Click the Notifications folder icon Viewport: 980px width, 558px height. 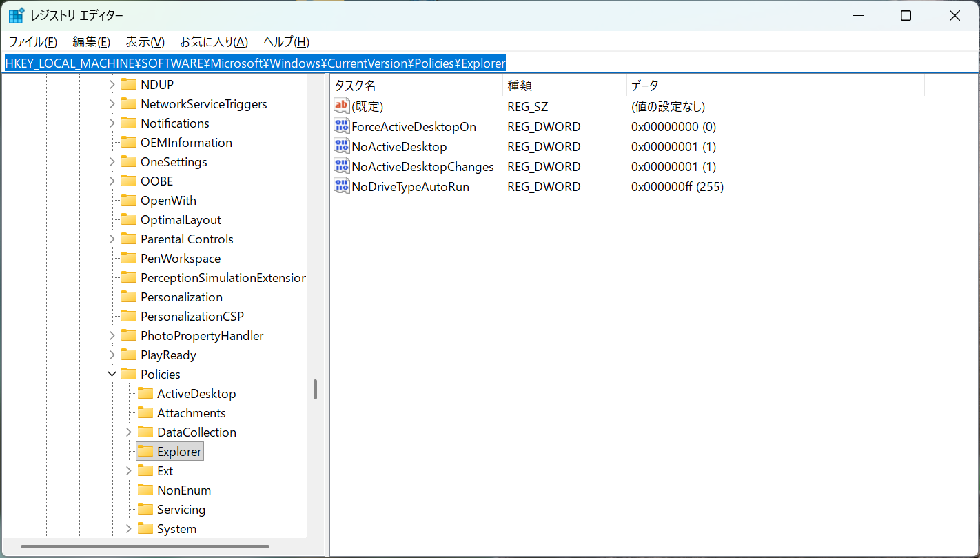(129, 123)
